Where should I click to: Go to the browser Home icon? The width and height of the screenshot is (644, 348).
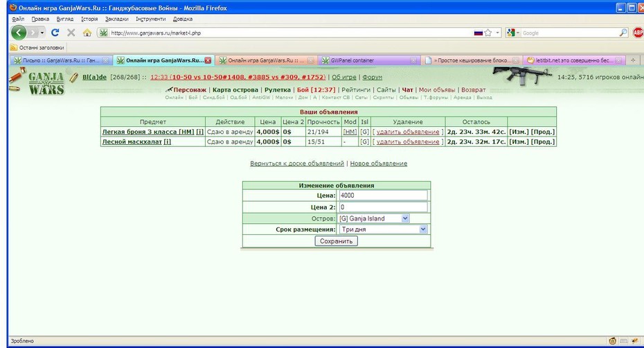87,33
